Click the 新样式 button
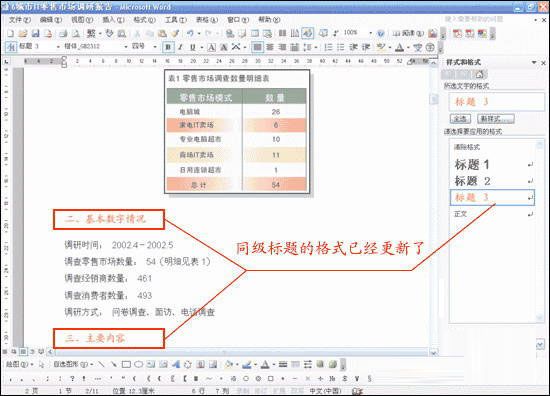This screenshot has width=550, height=396. (x=495, y=119)
